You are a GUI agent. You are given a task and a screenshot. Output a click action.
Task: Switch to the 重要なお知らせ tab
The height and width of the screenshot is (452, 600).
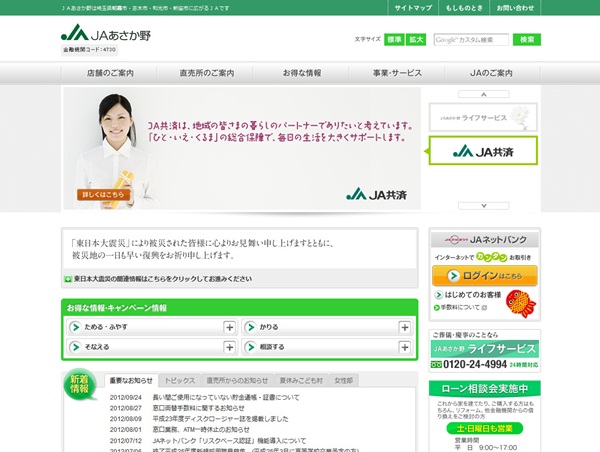tap(131, 380)
